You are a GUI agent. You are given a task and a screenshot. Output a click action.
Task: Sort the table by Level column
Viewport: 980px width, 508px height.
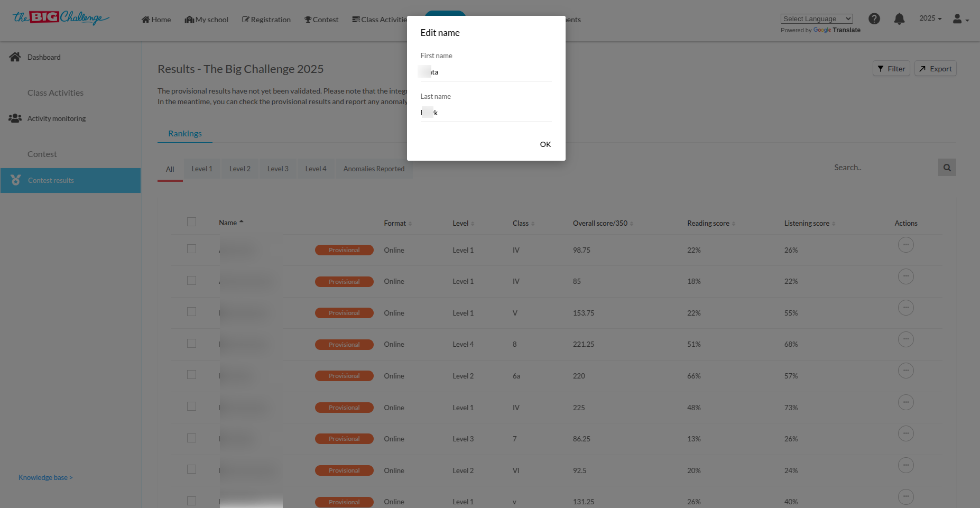coord(463,223)
